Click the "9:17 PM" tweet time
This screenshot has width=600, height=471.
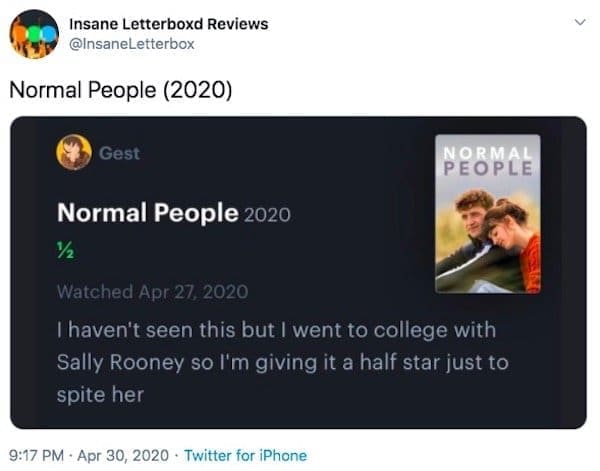click(x=39, y=455)
